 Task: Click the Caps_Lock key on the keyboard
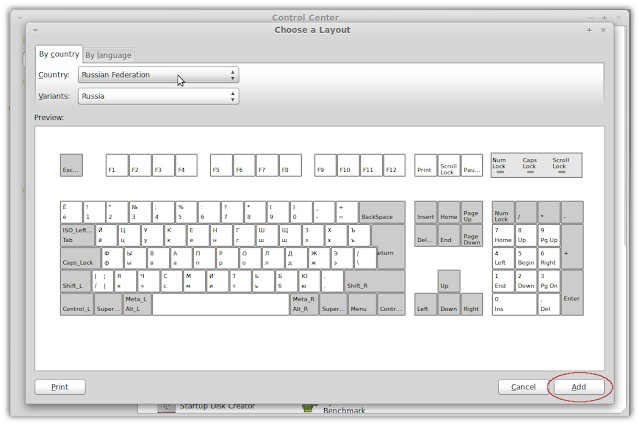coord(77,258)
